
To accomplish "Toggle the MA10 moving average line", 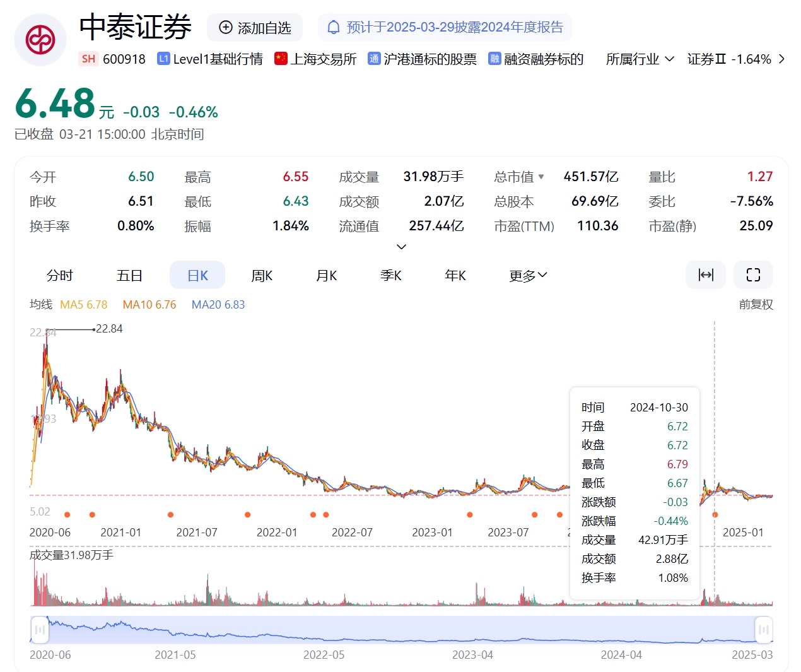I will [x=149, y=304].
